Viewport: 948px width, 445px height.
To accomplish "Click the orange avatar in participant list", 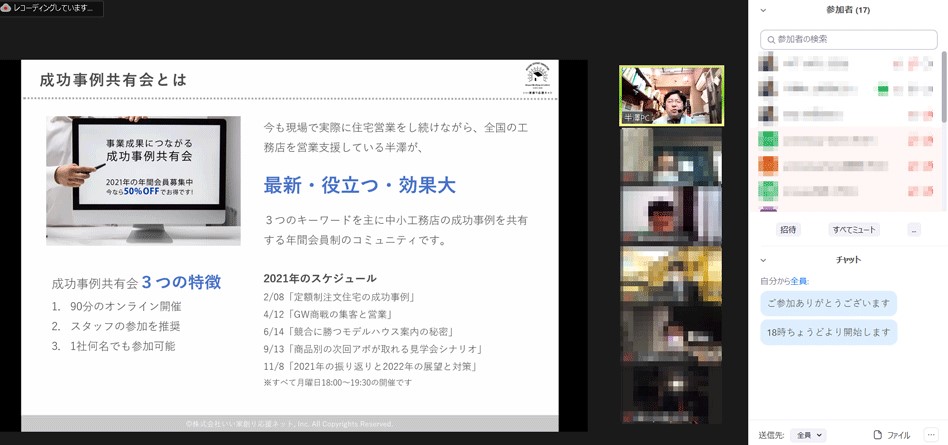I will tap(768, 164).
